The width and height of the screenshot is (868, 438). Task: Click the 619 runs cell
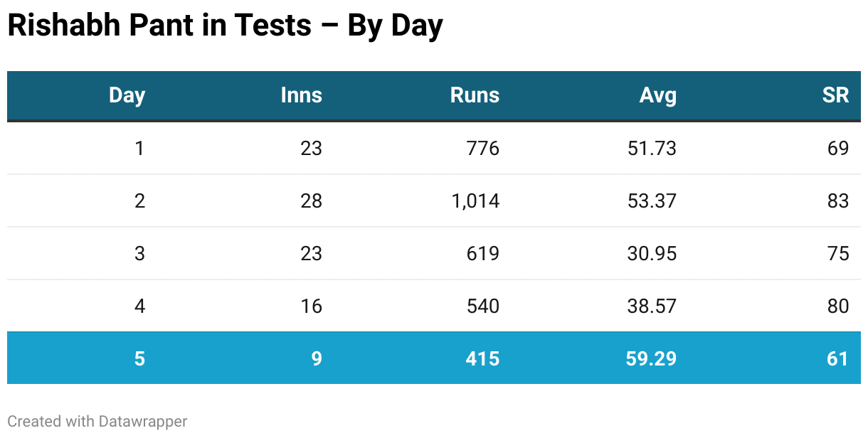tap(482, 253)
